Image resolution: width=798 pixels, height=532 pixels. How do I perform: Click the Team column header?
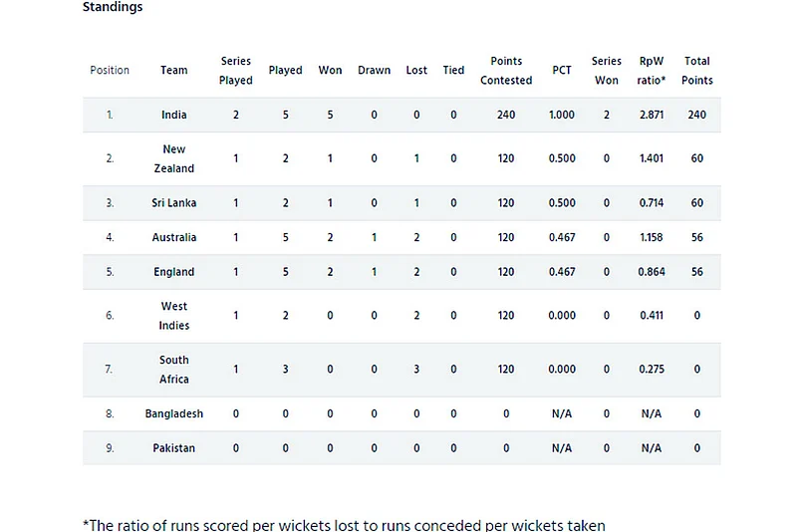(174, 71)
